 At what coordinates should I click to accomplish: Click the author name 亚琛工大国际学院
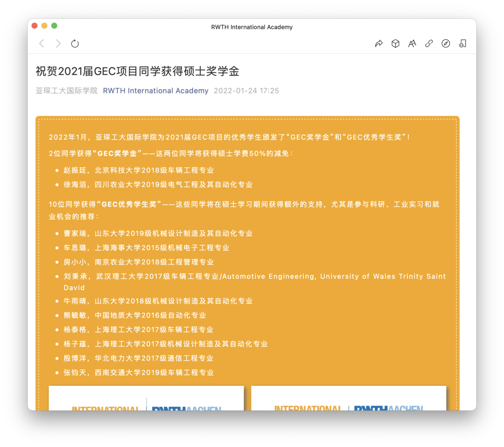point(66,91)
